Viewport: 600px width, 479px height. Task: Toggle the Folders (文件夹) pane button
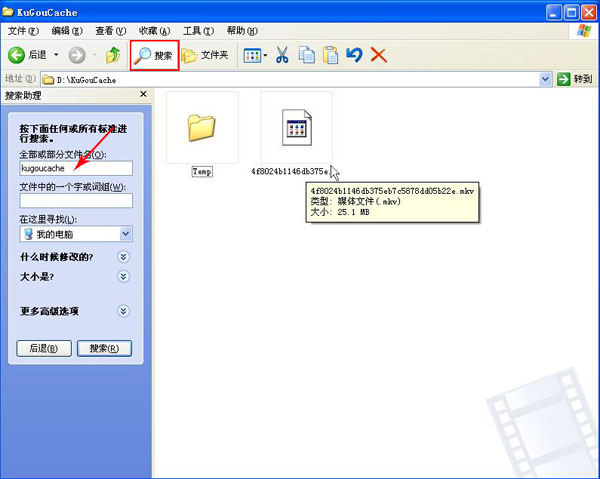tap(205, 55)
